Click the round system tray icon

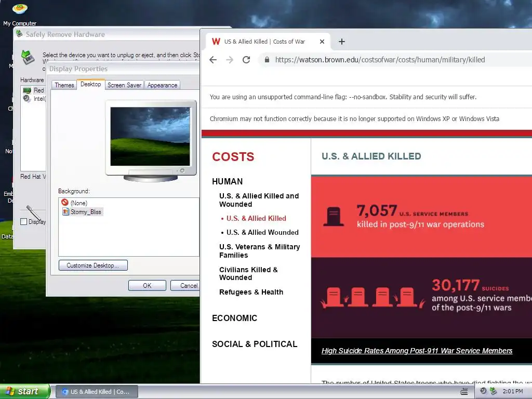483,391
